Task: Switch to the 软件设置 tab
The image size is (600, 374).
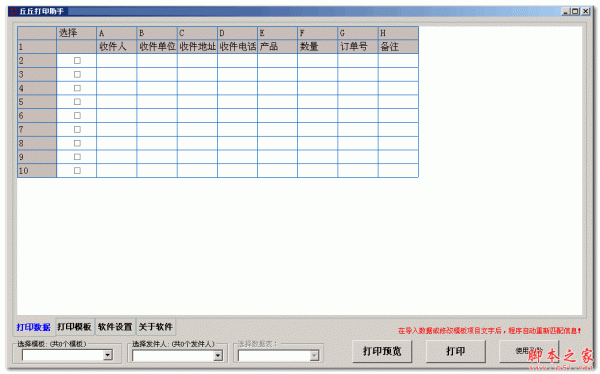Action: 115,327
